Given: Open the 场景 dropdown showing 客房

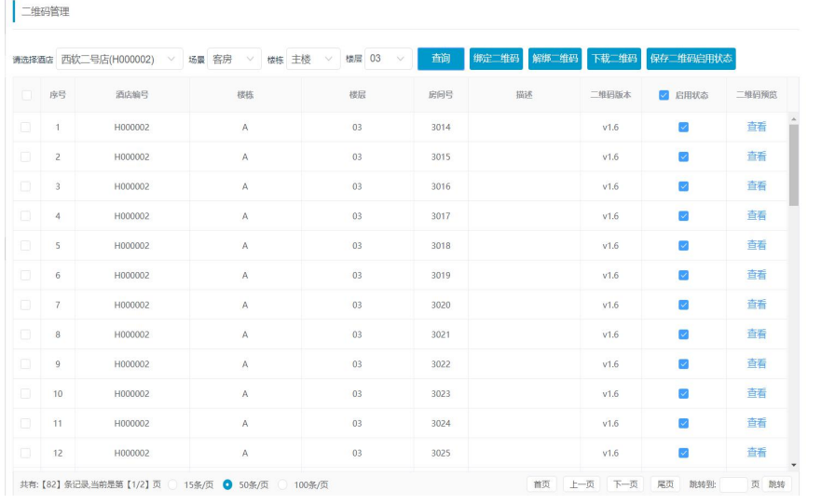Looking at the screenshot, I should [x=234, y=59].
